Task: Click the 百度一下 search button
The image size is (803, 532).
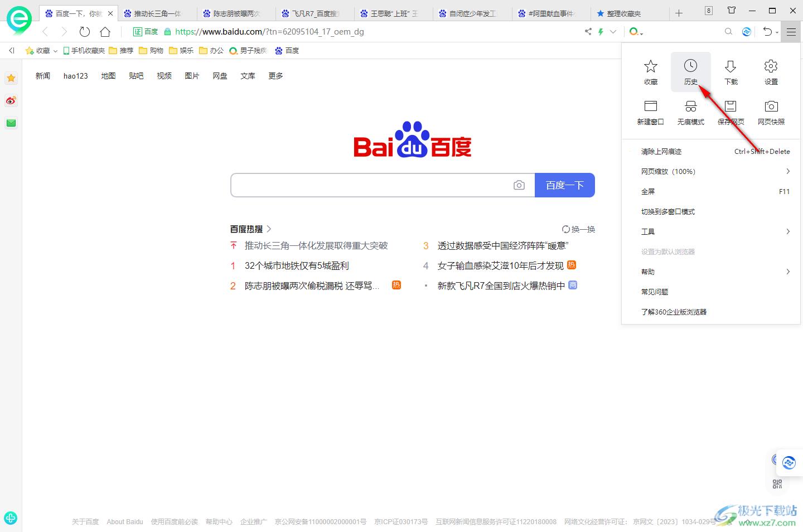Action: coord(565,185)
